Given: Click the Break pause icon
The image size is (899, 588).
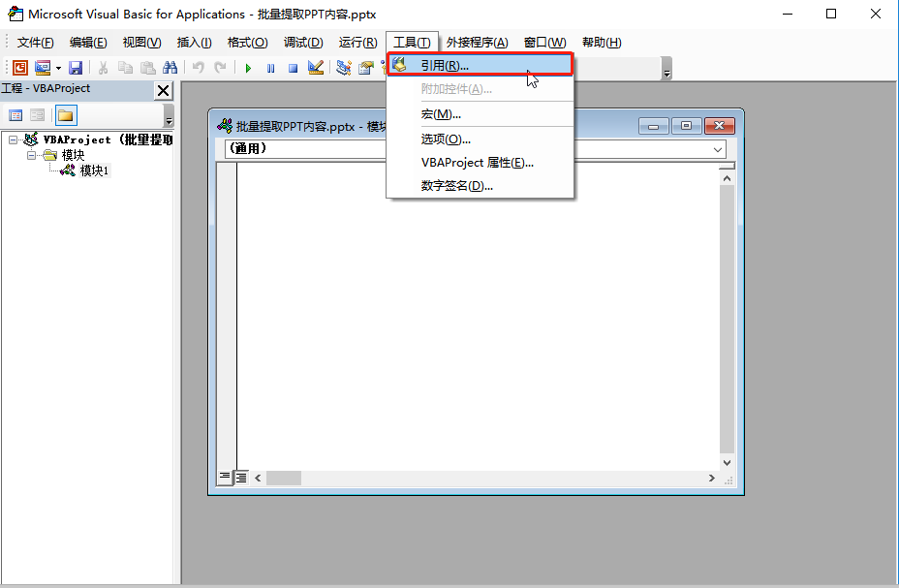Looking at the screenshot, I should [270, 68].
